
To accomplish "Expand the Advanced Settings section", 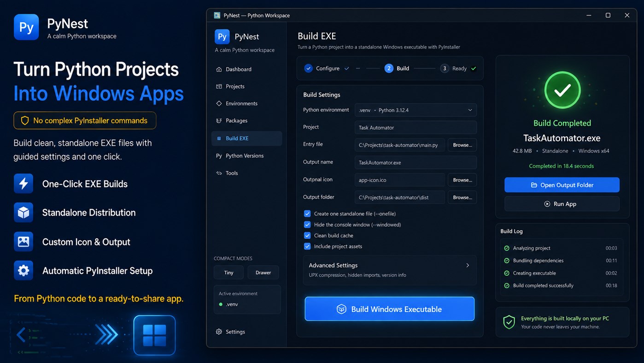I will coord(390,270).
